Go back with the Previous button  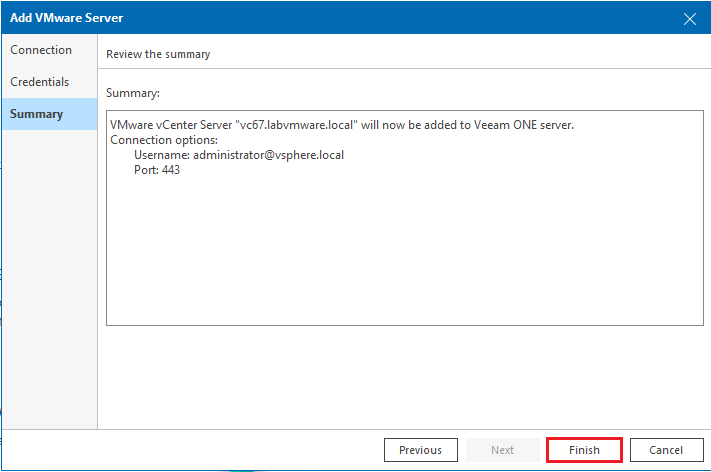coord(420,450)
